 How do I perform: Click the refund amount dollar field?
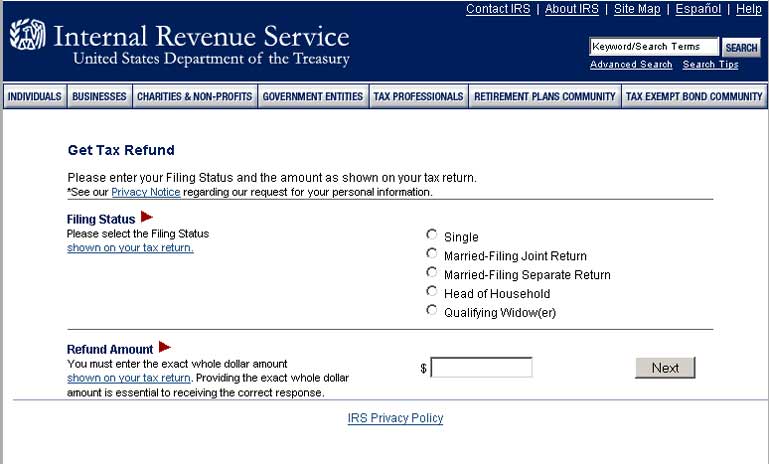(x=481, y=368)
